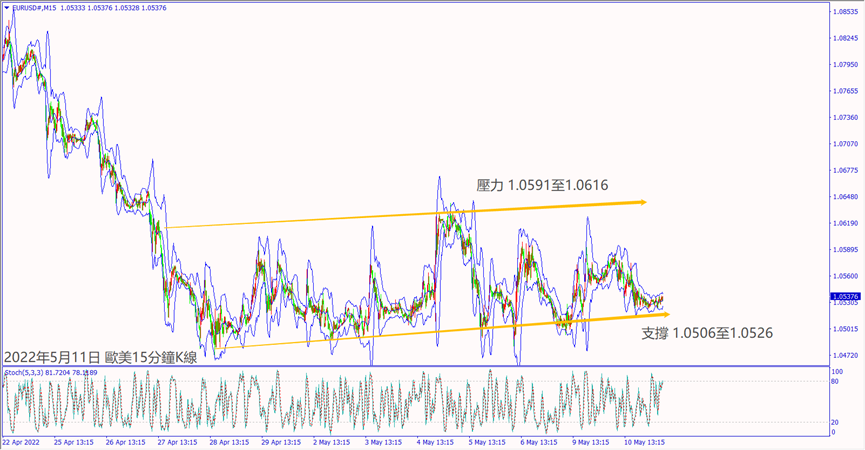Click the 1.08528 price on the axis
This screenshot has width=865, height=450.
pyautogui.click(x=846, y=13)
